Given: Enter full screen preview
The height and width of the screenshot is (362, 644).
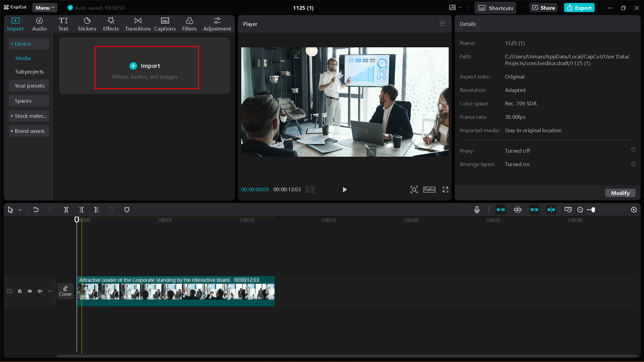Looking at the screenshot, I should (x=445, y=189).
